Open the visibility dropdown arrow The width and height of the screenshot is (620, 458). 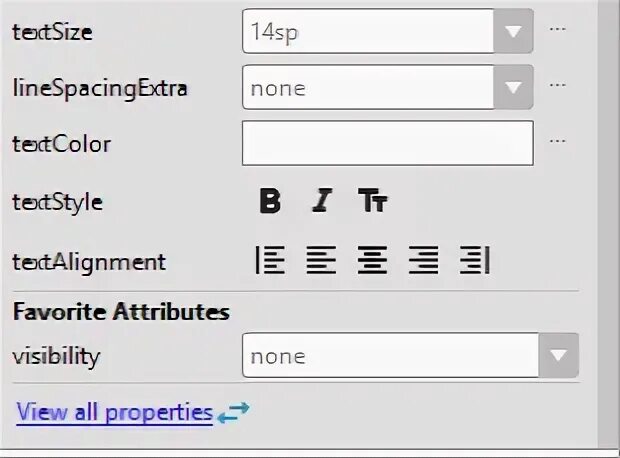(559, 356)
